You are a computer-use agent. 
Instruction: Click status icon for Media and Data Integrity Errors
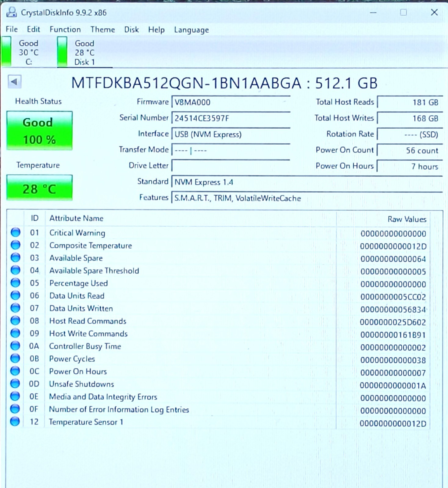click(x=15, y=396)
